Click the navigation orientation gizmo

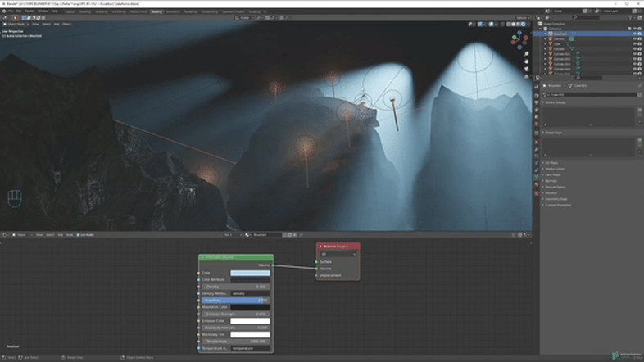(x=518, y=38)
